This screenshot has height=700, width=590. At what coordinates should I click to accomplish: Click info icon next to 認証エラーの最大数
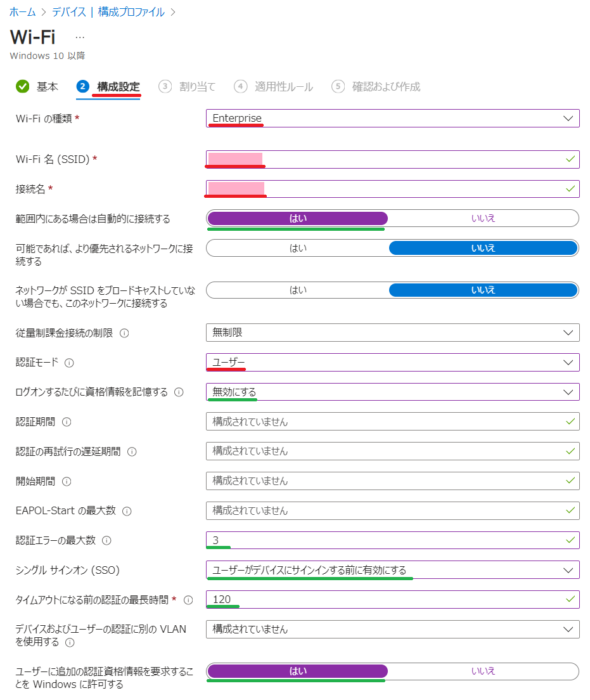point(106,541)
